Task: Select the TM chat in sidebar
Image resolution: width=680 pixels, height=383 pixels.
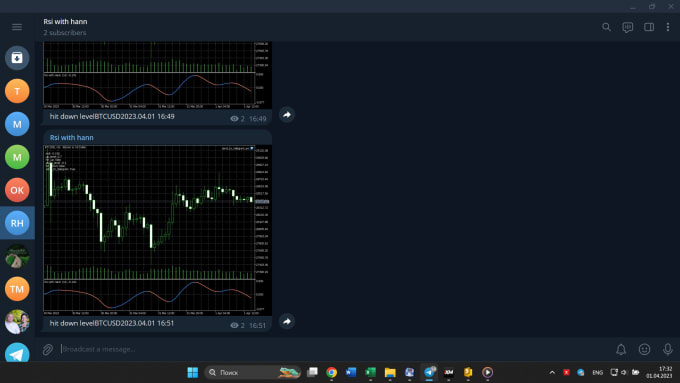Action: point(17,289)
